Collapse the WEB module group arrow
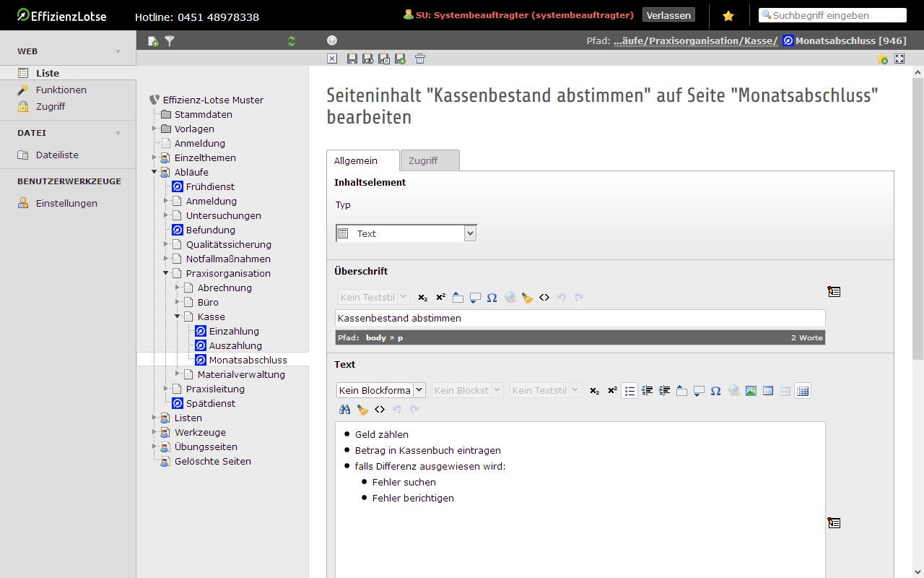Image resolution: width=924 pixels, height=578 pixels. [118, 52]
